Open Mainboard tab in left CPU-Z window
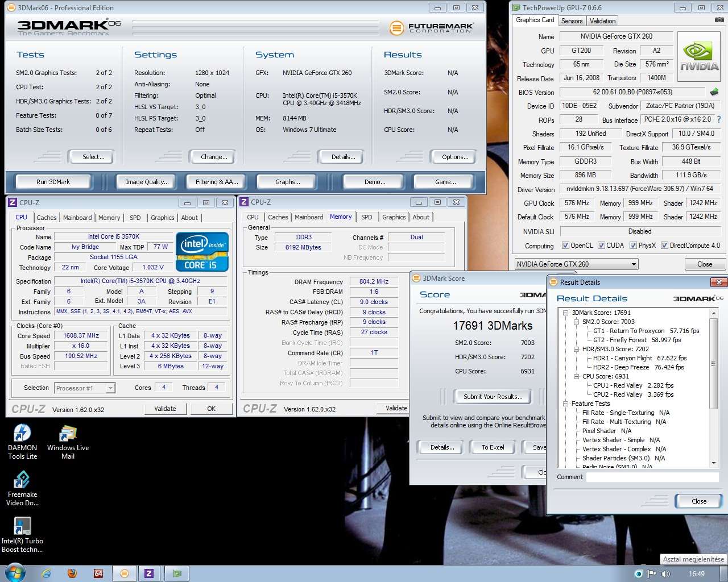Viewport: 728px width, 582px height. pyautogui.click(x=77, y=218)
